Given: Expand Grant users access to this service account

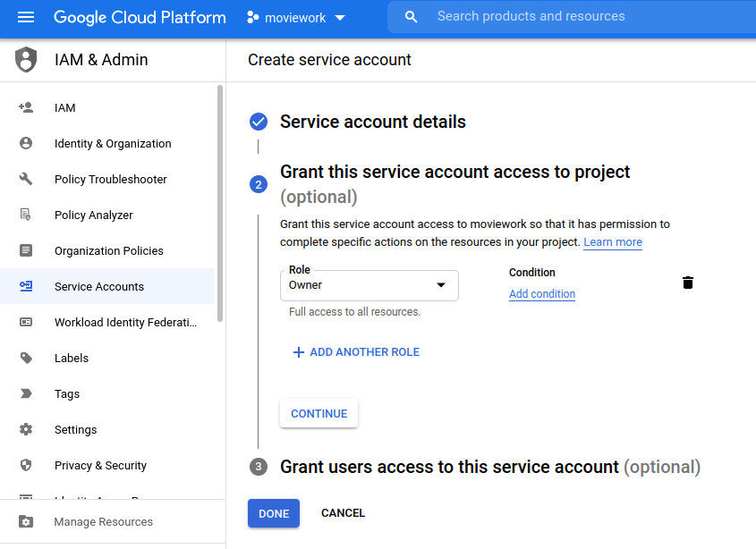Looking at the screenshot, I should point(490,467).
